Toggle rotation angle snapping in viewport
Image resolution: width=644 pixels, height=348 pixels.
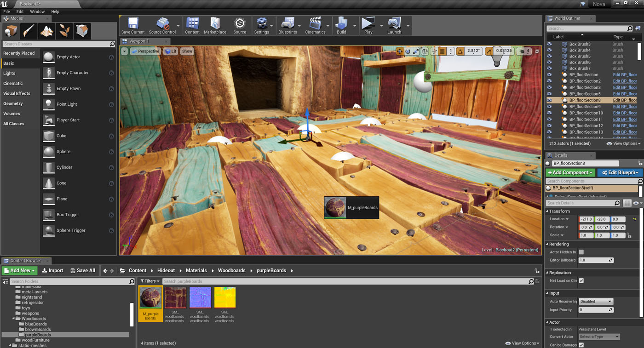coord(460,51)
